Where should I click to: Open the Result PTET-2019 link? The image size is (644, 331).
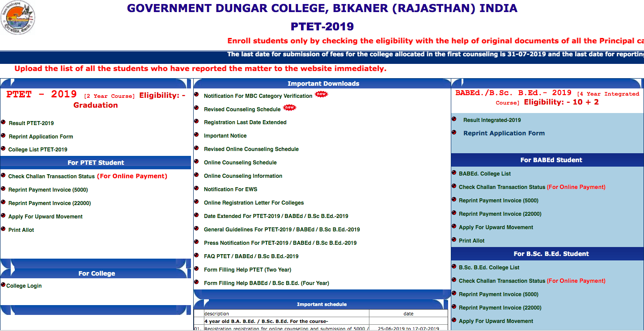pyautogui.click(x=31, y=123)
